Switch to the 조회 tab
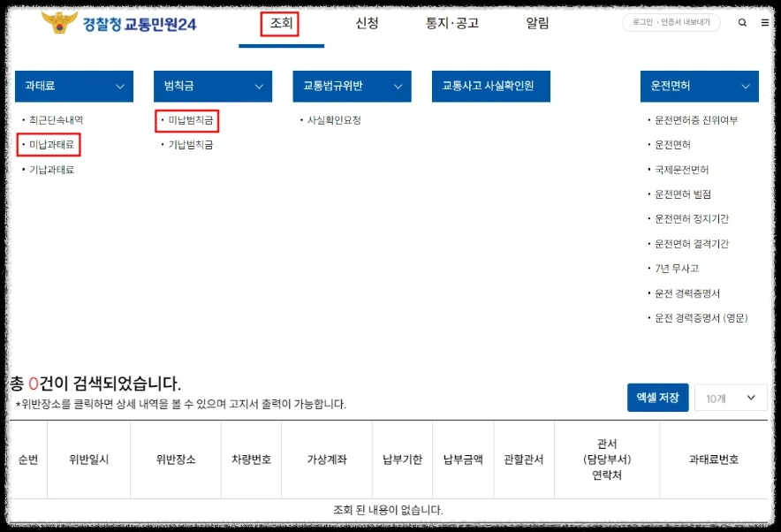Screen dimensions: 781x532 point(281,24)
